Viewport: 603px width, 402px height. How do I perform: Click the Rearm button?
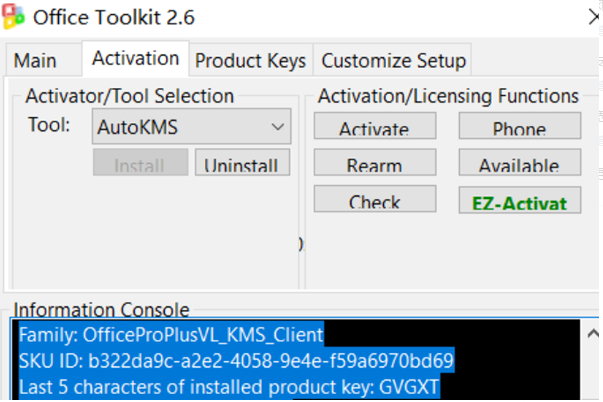point(374,165)
